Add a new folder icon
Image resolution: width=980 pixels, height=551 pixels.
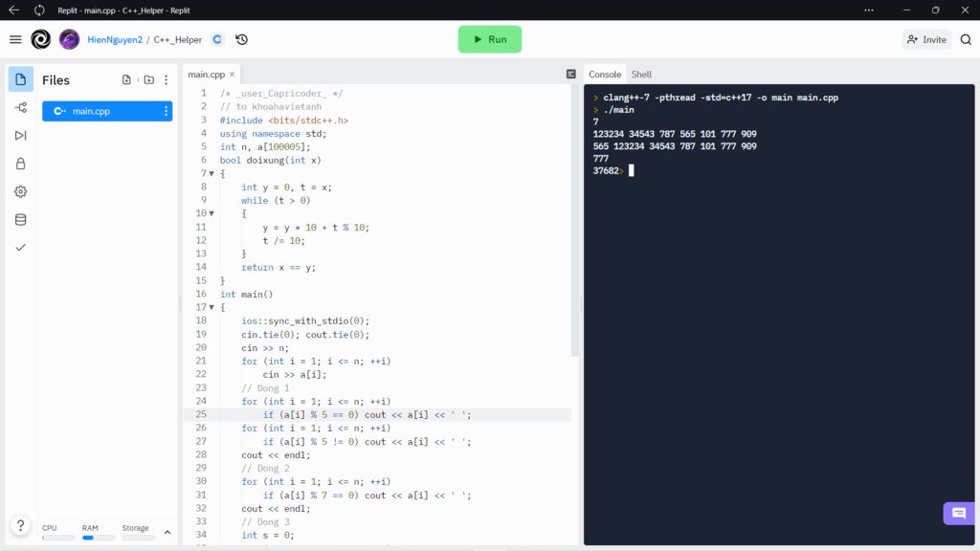pyautogui.click(x=148, y=80)
